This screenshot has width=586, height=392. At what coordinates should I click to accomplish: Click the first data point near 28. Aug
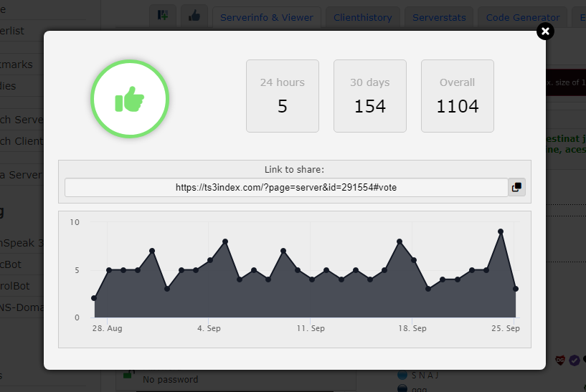[94, 298]
